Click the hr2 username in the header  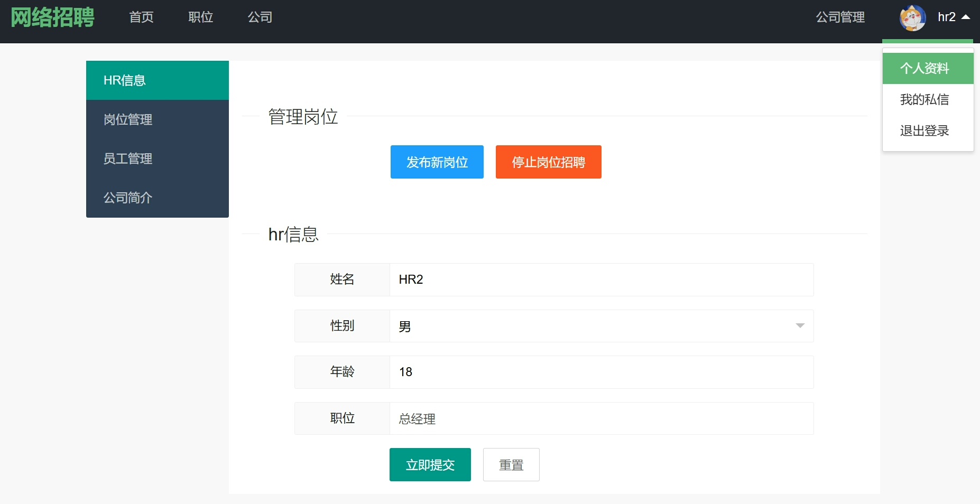[x=947, y=17]
